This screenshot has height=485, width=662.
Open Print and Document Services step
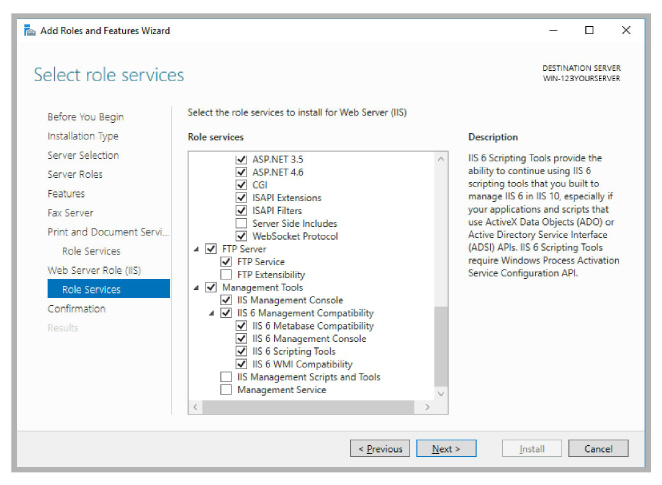(x=108, y=232)
